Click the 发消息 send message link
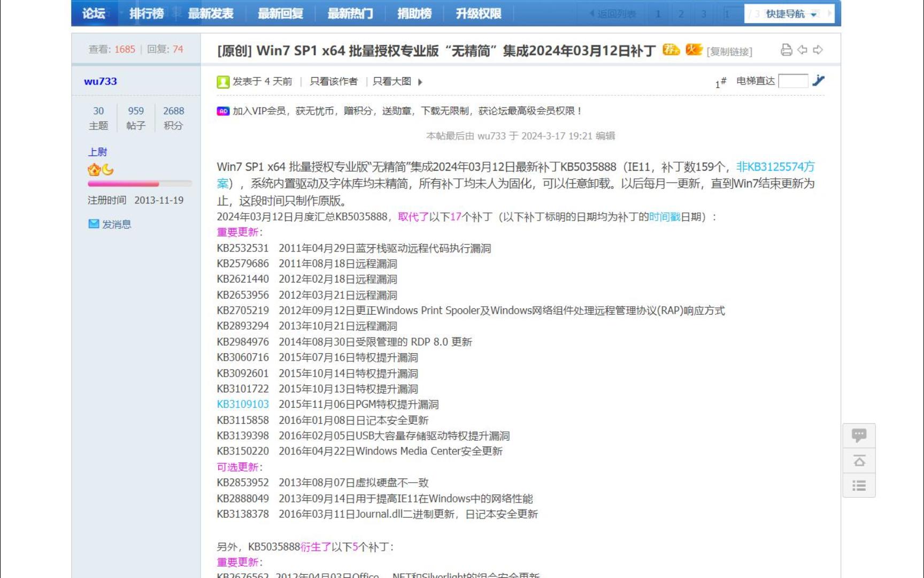The height and width of the screenshot is (578, 924). coord(117,224)
